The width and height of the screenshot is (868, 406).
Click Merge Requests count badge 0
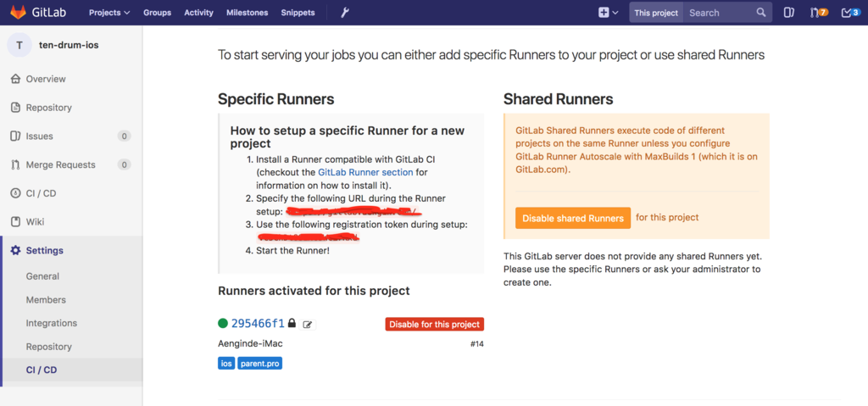tap(124, 164)
